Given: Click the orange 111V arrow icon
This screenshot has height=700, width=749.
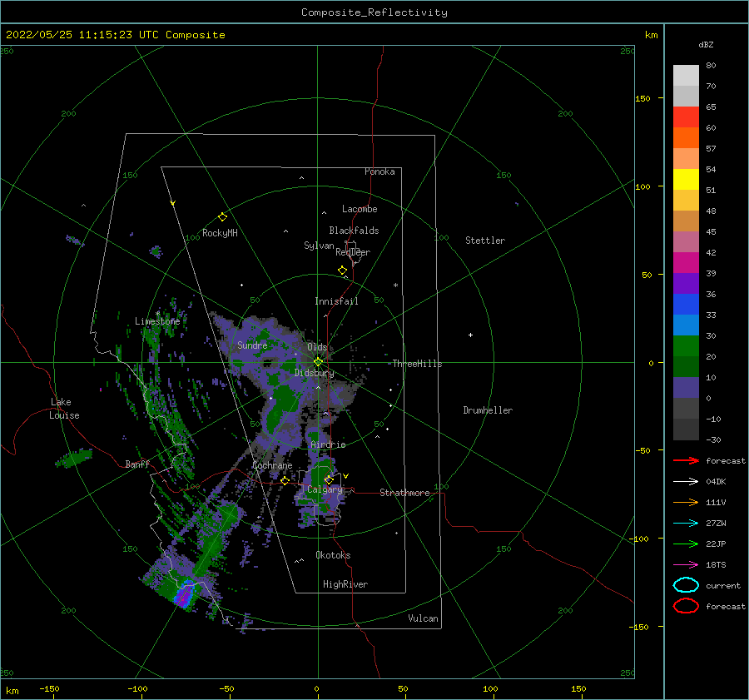Looking at the screenshot, I should pyautogui.click(x=686, y=502).
